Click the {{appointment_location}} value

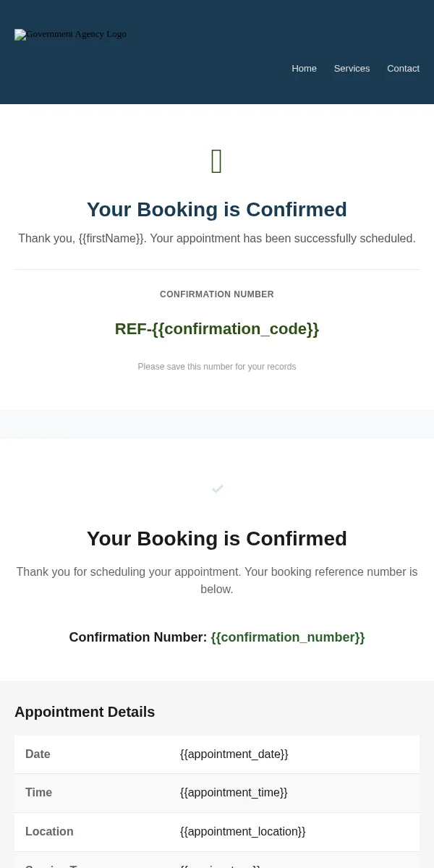pos(242,832)
